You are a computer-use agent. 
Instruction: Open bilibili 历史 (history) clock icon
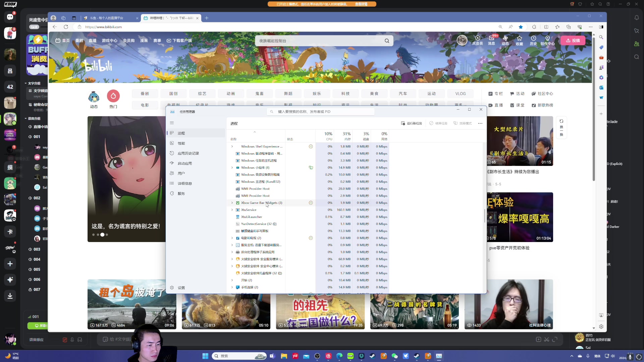click(x=533, y=40)
